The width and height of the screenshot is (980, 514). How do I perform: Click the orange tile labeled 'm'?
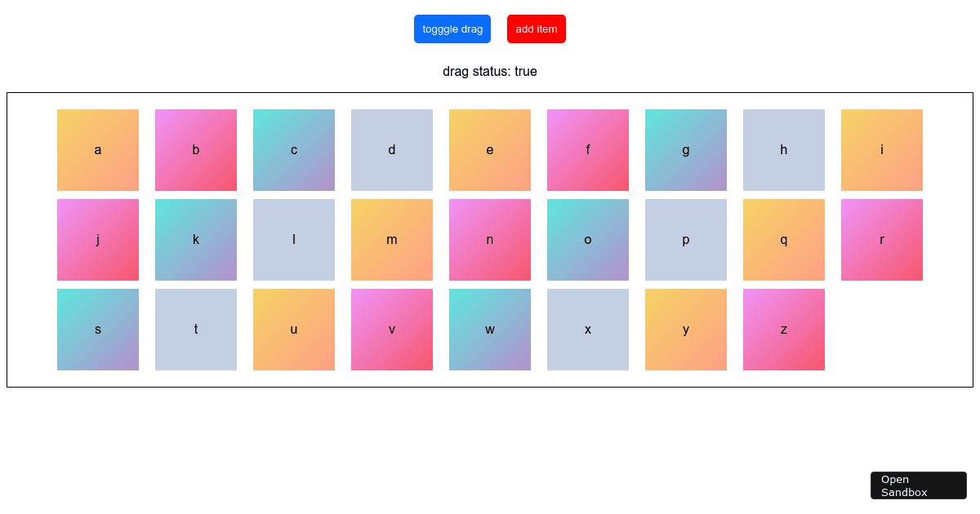pyautogui.click(x=392, y=239)
